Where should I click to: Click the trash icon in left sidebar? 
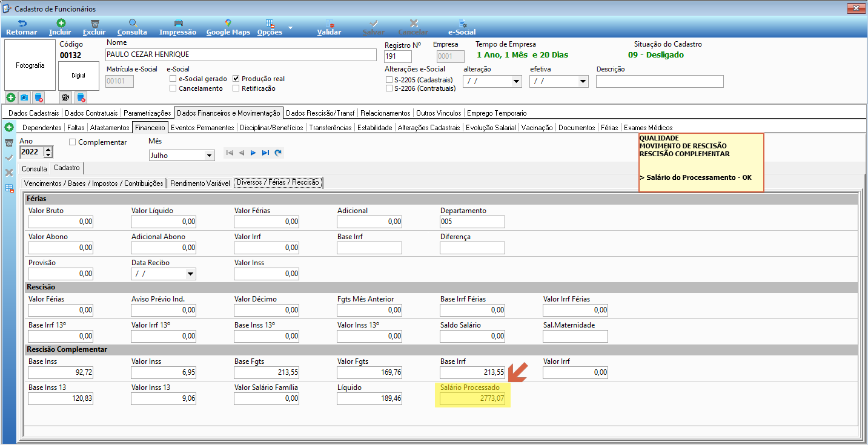click(9, 143)
